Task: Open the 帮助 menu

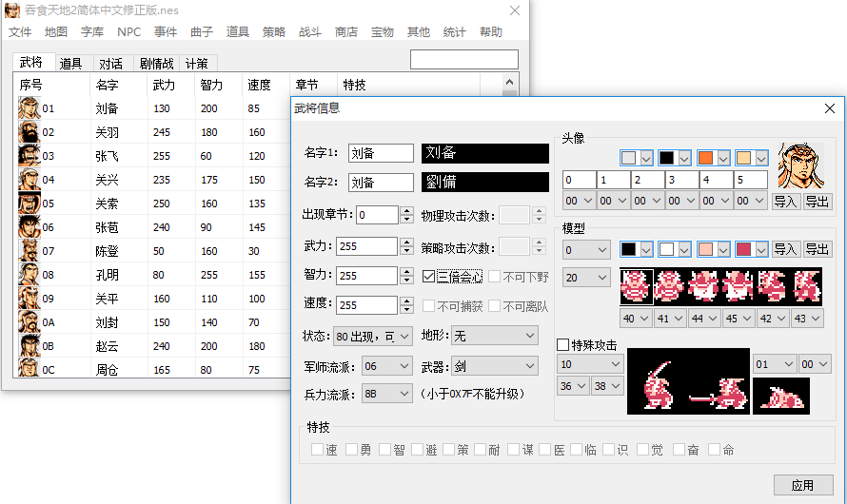Action: coord(490,31)
